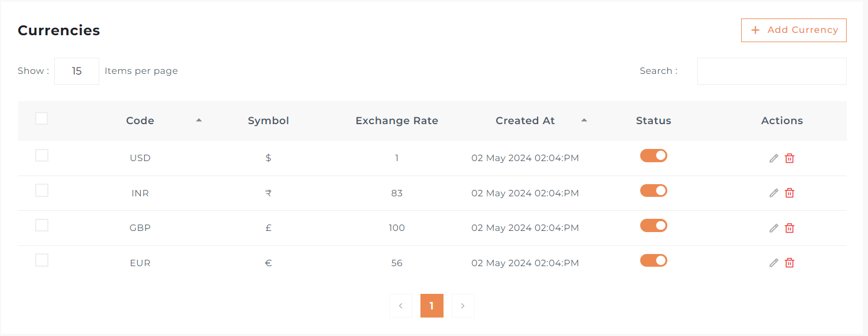The height and width of the screenshot is (336, 868).
Task: Select the GBP row checkbox
Action: [x=42, y=225]
